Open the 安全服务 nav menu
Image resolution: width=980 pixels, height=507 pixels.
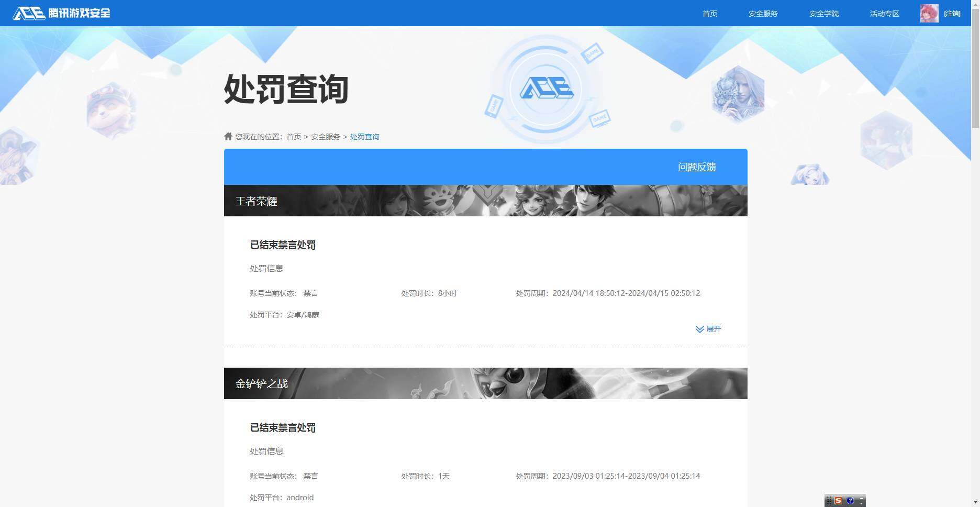click(x=763, y=14)
